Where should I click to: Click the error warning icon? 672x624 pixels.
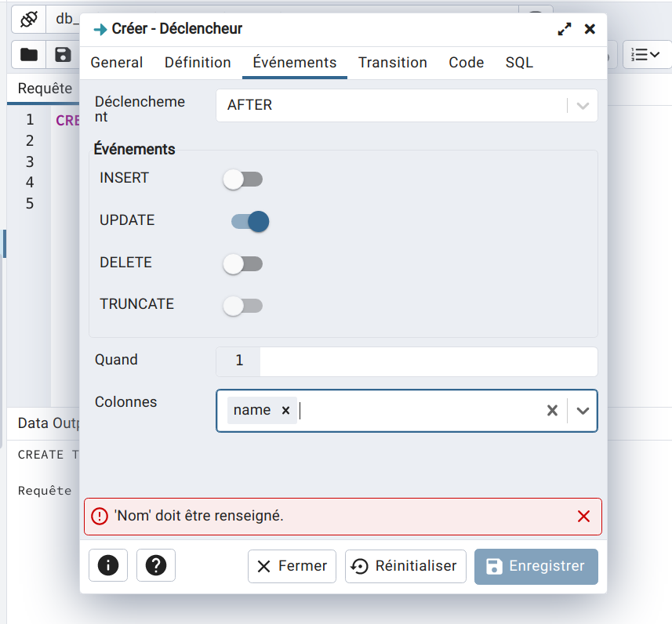[100, 517]
